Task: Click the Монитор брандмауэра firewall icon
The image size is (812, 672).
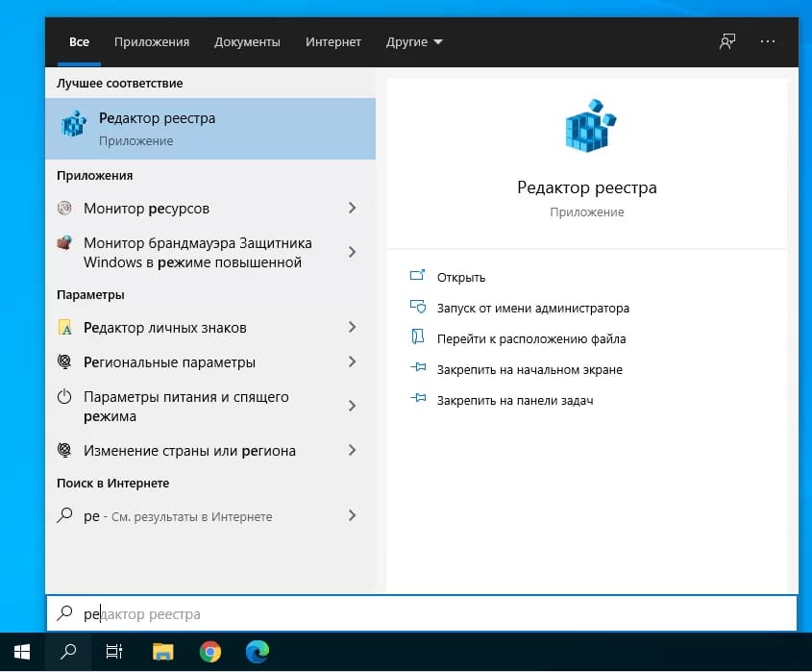Action: coord(64,242)
